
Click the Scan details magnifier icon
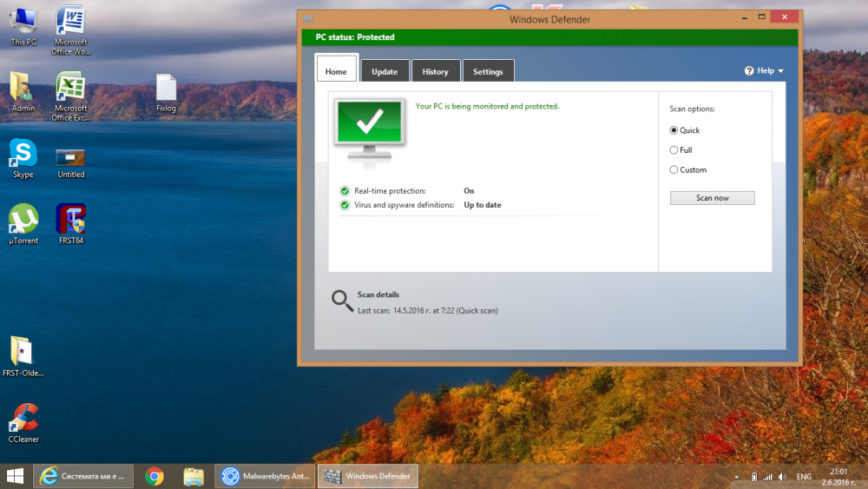(342, 301)
